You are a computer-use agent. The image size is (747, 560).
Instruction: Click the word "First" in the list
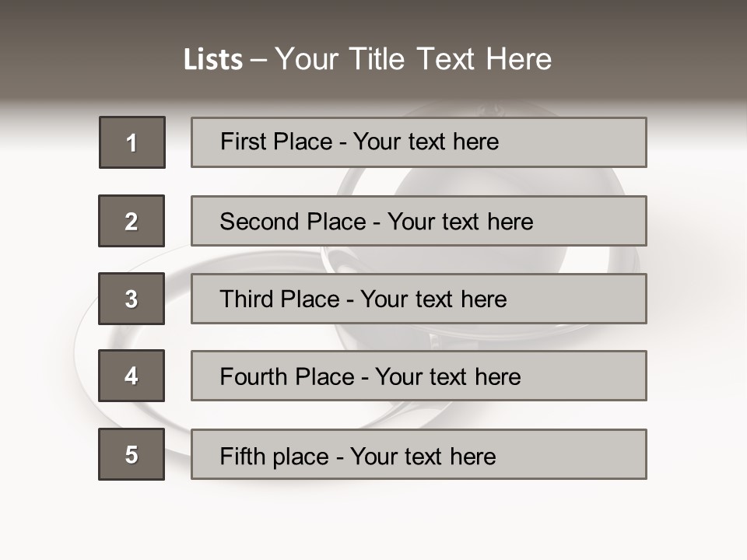point(243,142)
